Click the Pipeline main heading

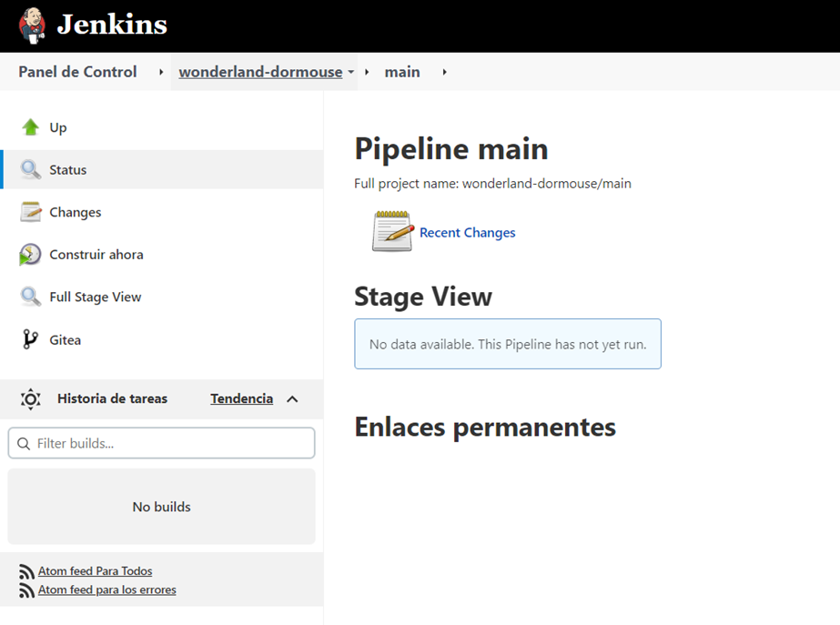point(451,149)
